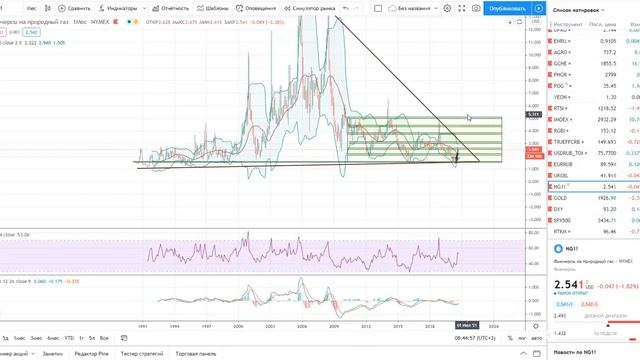Set the chart range to 5д

coord(5,338)
